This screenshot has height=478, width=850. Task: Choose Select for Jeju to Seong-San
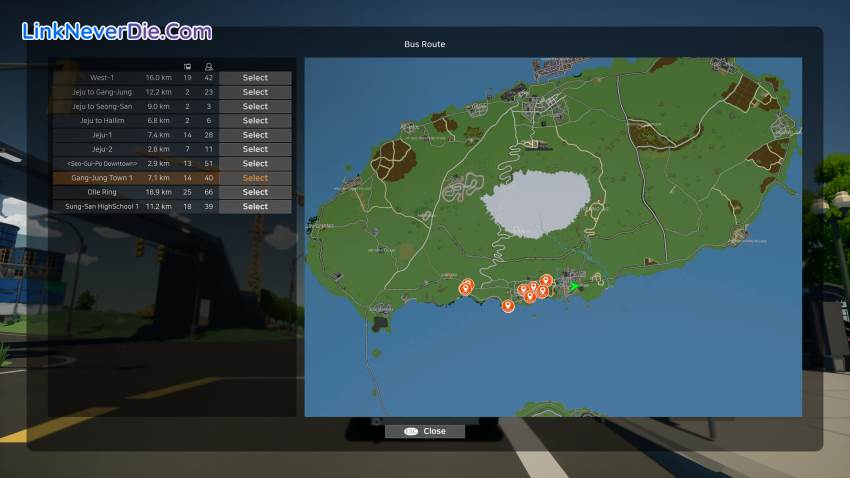click(x=255, y=106)
